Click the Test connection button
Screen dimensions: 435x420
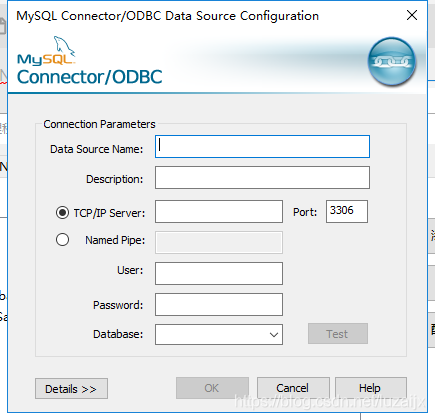click(x=338, y=333)
